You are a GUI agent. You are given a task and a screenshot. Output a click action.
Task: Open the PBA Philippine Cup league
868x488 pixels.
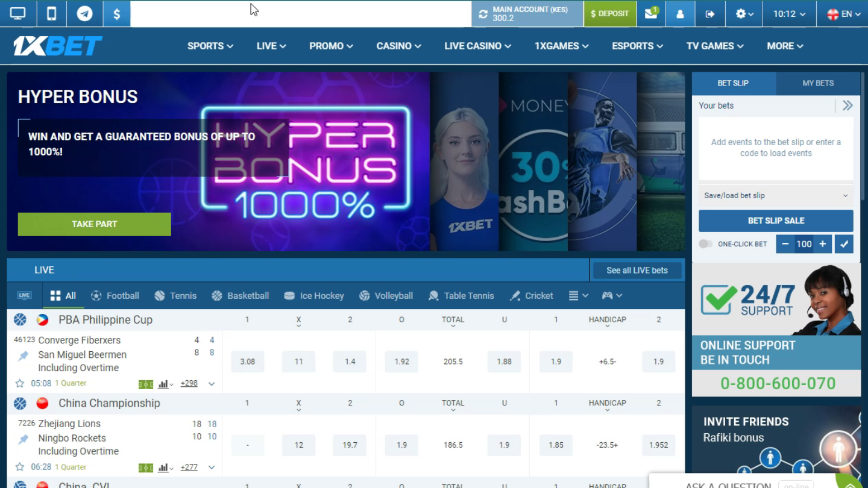tap(105, 320)
